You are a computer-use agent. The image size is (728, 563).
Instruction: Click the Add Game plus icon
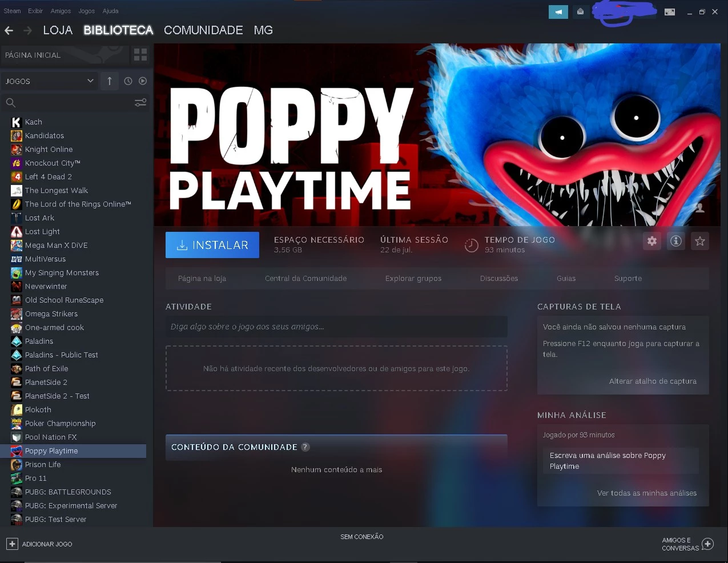tap(12, 544)
